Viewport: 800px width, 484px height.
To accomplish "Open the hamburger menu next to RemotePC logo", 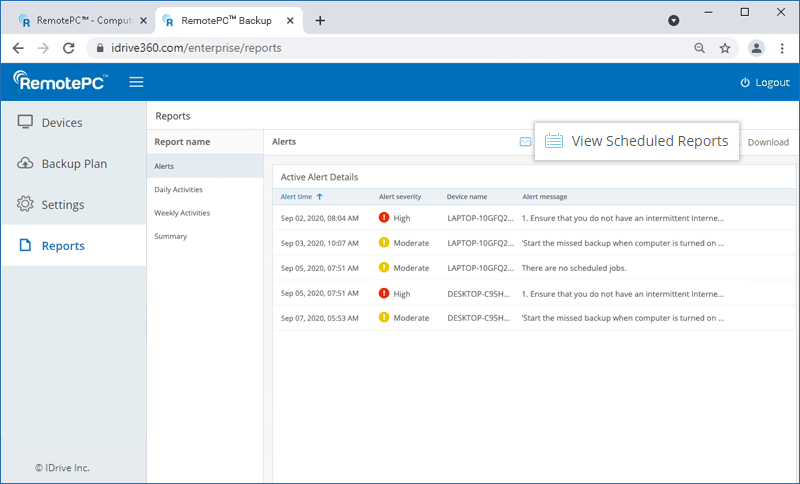I will tap(136, 82).
